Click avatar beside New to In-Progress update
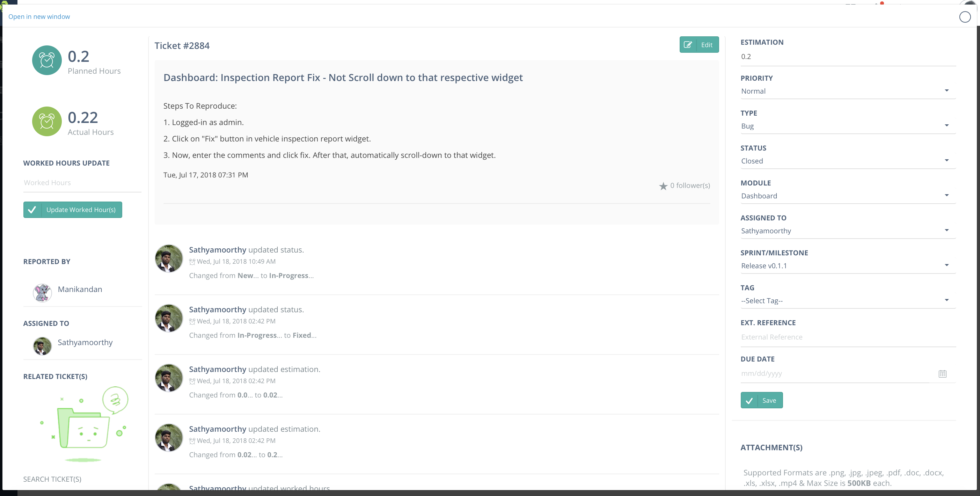Image resolution: width=980 pixels, height=496 pixels. (169, 258)
